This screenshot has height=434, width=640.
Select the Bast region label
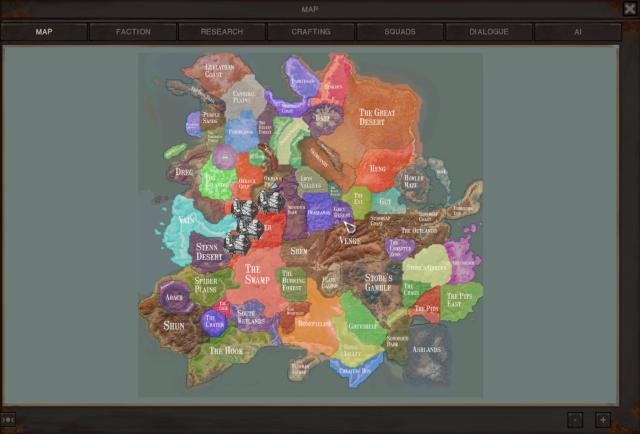coord(322,118)
